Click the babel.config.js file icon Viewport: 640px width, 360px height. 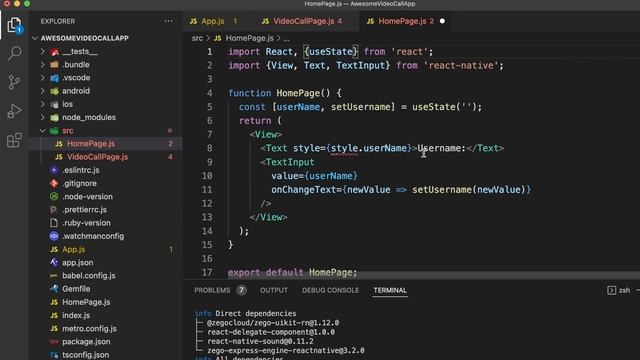tap(54, 276)
